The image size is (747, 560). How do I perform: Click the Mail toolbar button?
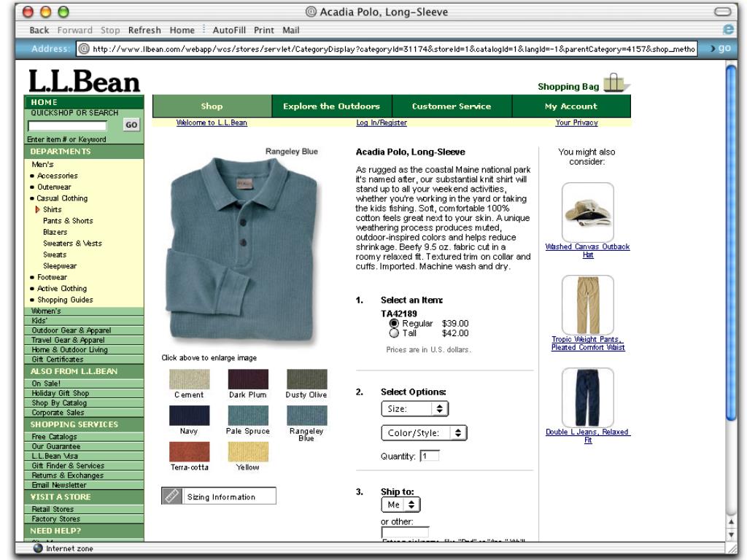(290, 30)
